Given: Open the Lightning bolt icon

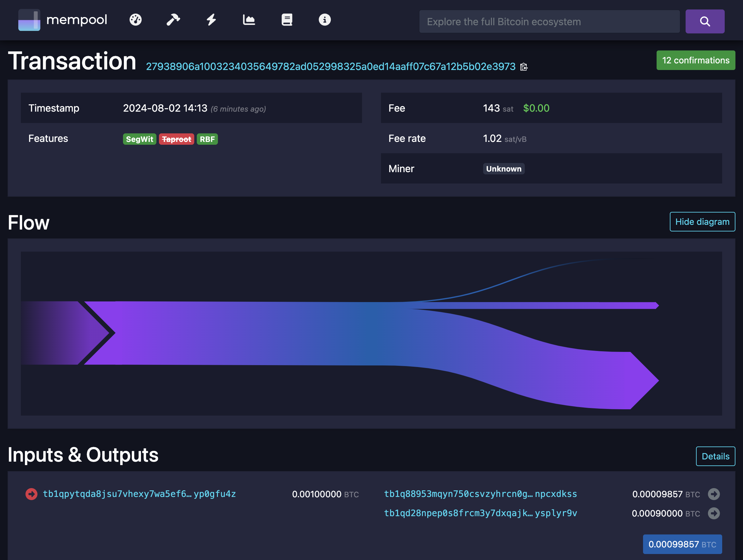Looking at the screenshot, I should (211, 20).
